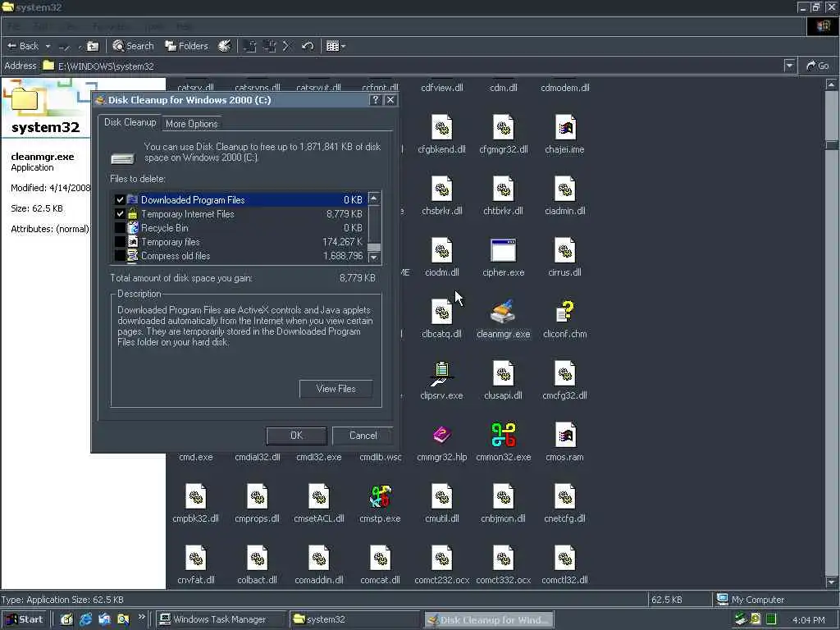Click the 4:04 PM taskbar clock
This screenshot has width=840, height=630.
[x=808, y=620]
